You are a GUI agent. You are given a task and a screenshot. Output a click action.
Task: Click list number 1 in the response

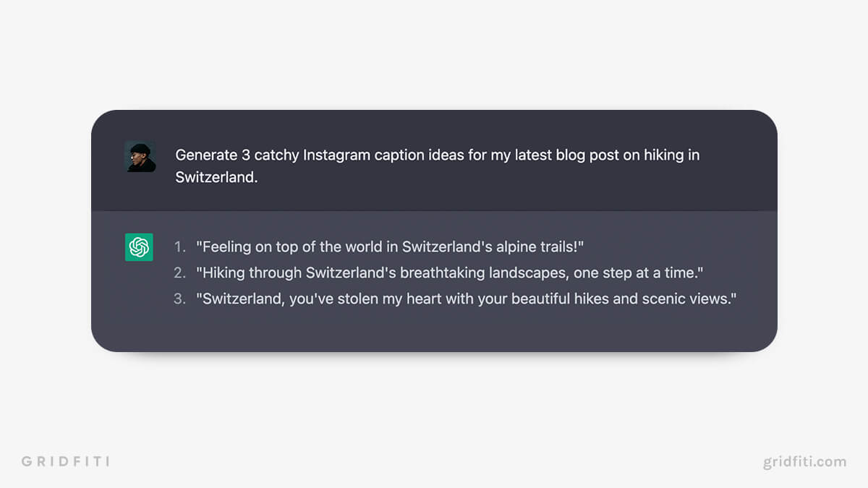click(x=179, y=247)
